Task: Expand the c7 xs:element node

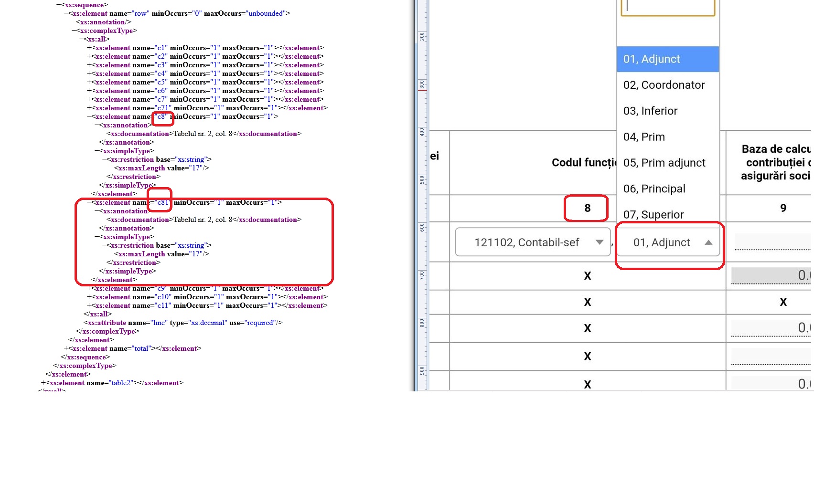Action: (x=89, y=99)
